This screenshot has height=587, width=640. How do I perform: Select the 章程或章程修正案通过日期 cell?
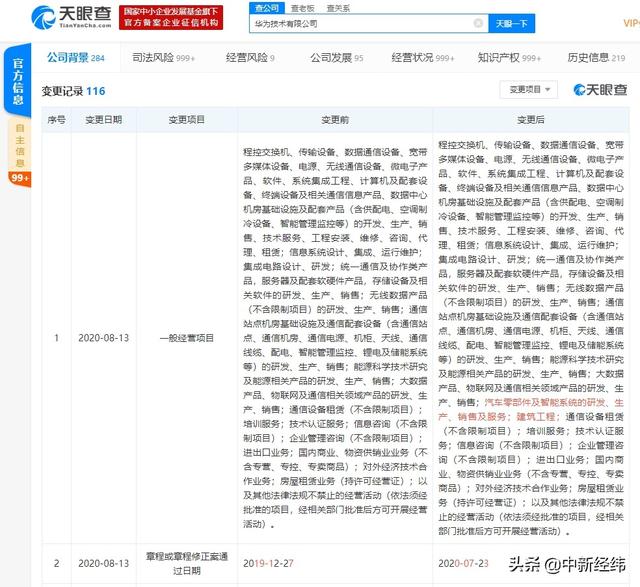(x=187, y=563)
